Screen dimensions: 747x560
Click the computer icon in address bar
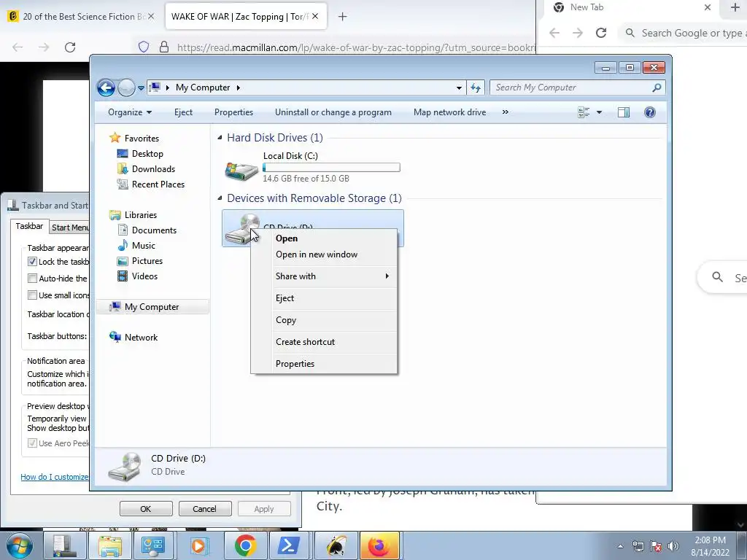[155, 87]
